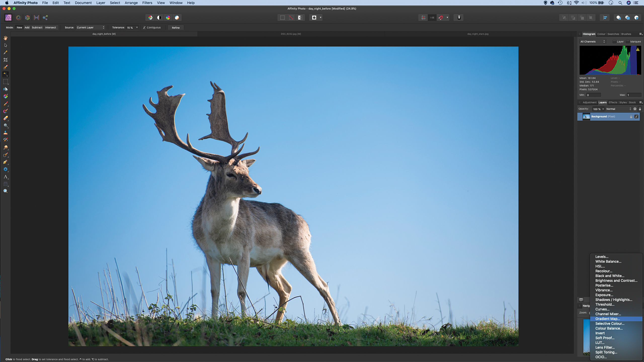Open the Liquify Persona icon

tap(19, 18)
